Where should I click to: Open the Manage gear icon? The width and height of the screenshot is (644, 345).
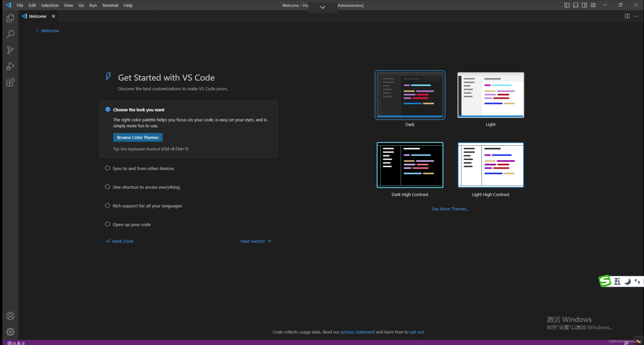pyautogui.click(x=10, y=332)
